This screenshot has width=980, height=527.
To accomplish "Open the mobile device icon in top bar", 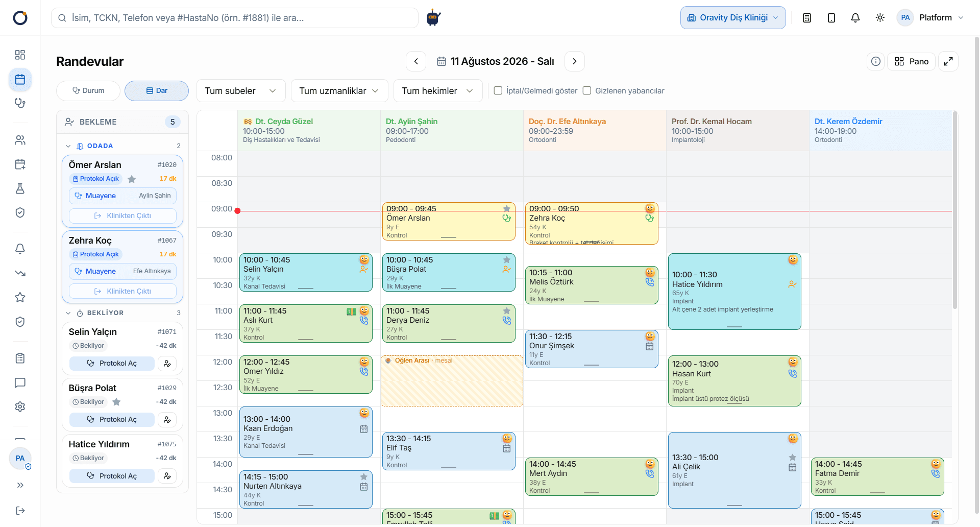I will (831, 18).
